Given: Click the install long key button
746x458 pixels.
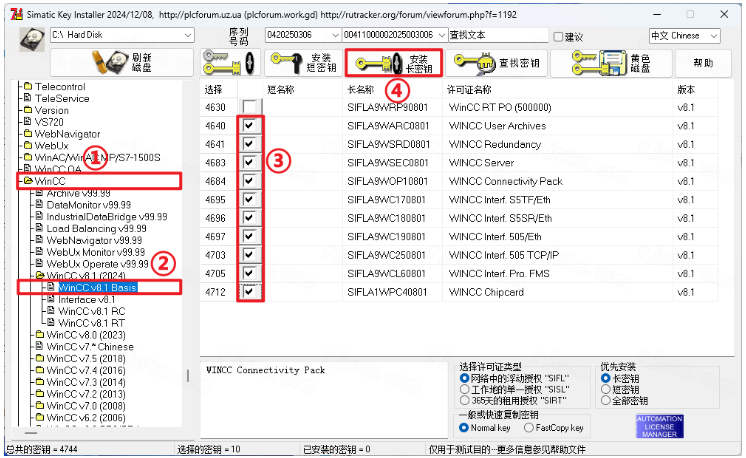Looking at the screenshot, I should click(394, 62).
